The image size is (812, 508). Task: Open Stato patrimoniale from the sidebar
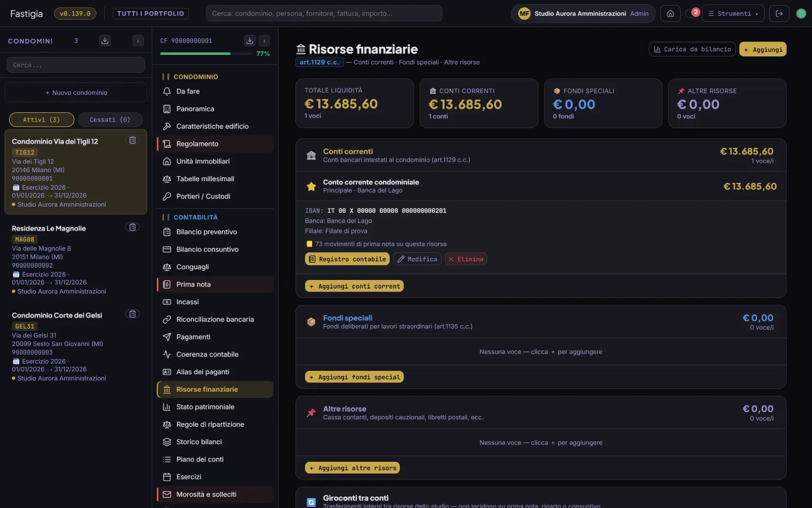pos(215,407)
